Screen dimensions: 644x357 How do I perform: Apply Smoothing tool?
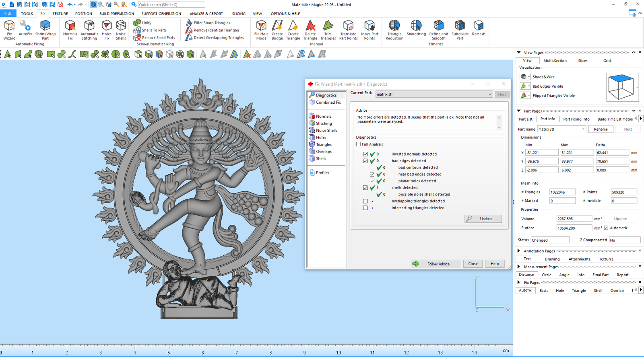click(x=416, y=28)
